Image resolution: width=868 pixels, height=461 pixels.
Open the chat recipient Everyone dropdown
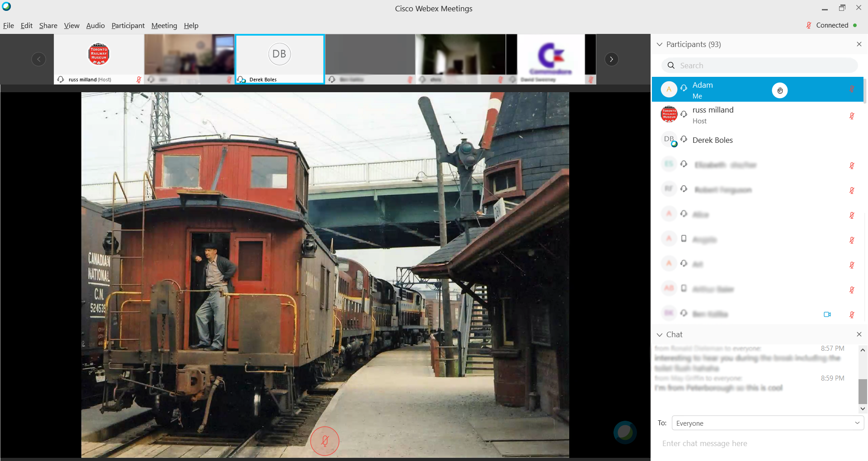(767, 423)
